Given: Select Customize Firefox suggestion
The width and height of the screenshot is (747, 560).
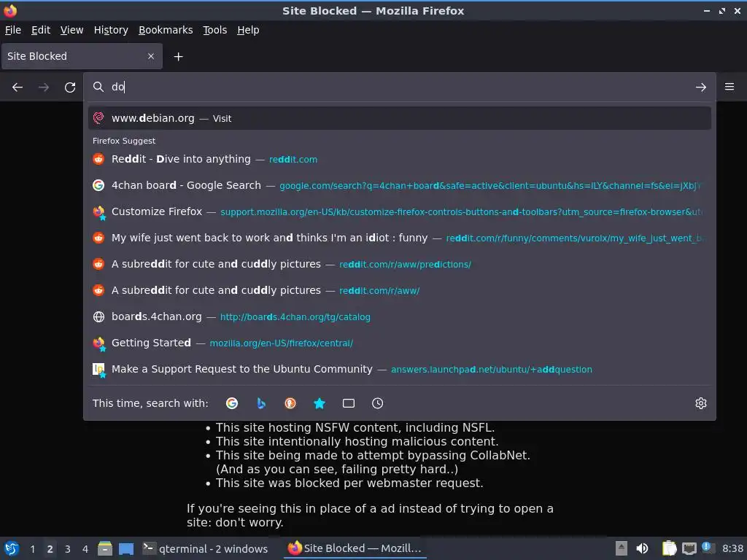Looking at the screenshot, I should tap(399, 211).
